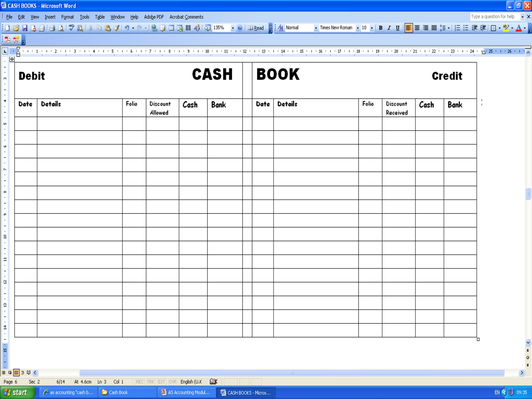
Task: Open the Format menu
Action: pos(67,17)
